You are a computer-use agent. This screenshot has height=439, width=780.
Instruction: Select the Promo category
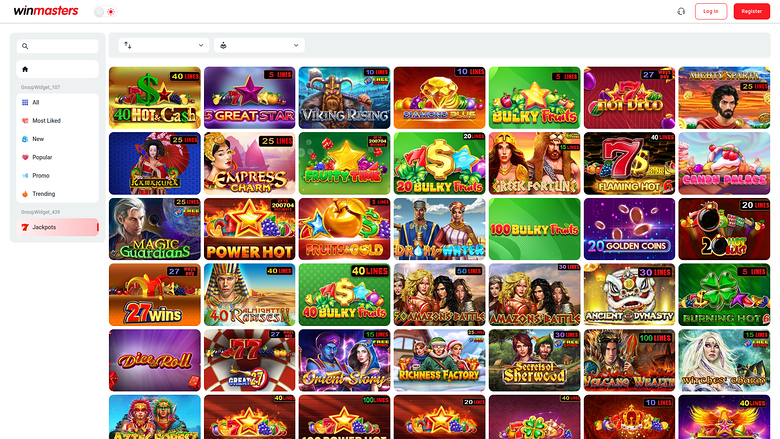[x=57, y=176]
